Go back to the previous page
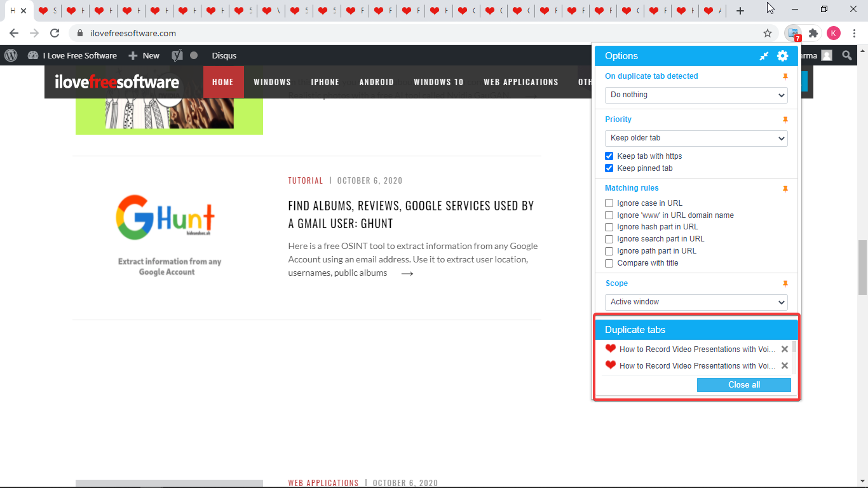This screenshot has width=868, height=488. click(14, 33)
